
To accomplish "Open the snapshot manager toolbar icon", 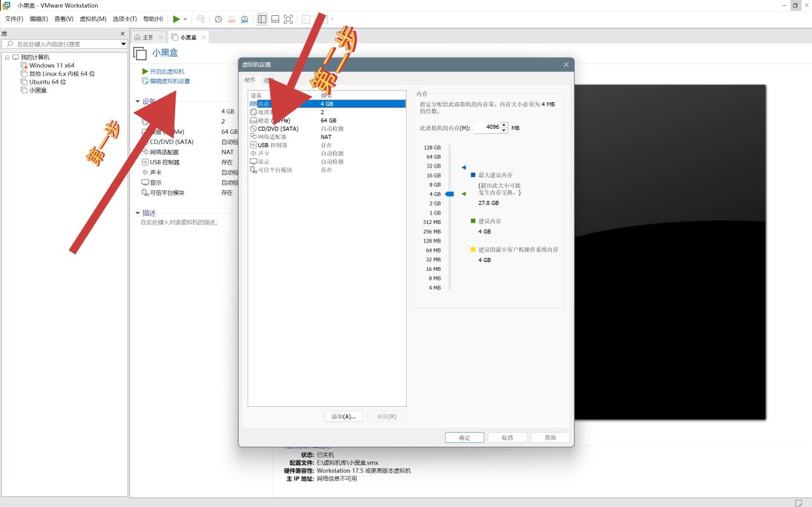I will pos(245,19).
